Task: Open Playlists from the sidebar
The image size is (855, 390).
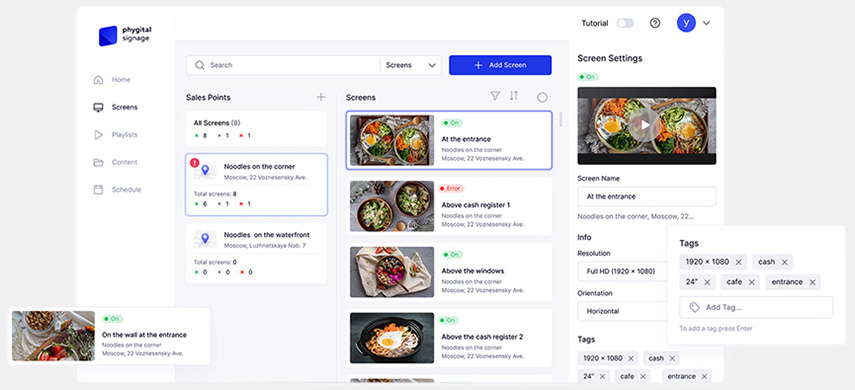Action: [x=115, y=135]
